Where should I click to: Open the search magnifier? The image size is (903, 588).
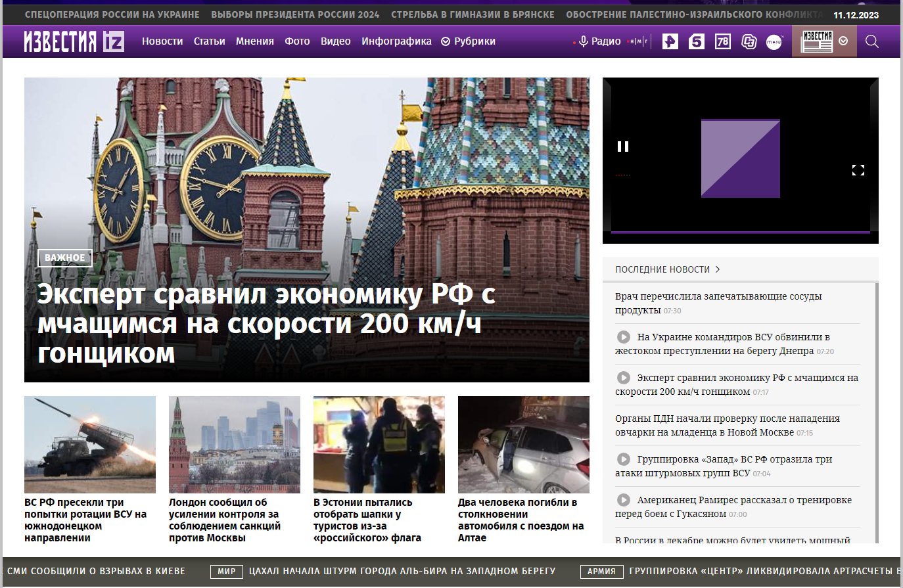click(872, 41)
